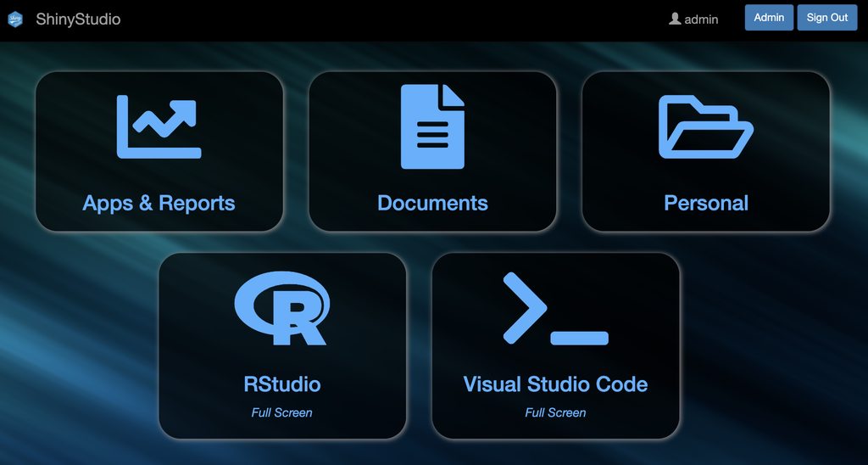Screen dimensions: 868x465
Task: Launch Visual Studio Code via its title
Action: point(555,384)
